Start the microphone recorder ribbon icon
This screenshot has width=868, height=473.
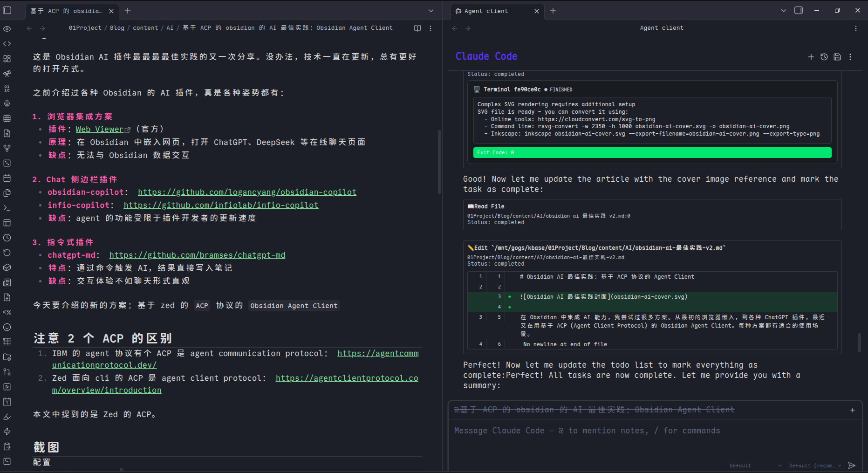coord(7,103)
